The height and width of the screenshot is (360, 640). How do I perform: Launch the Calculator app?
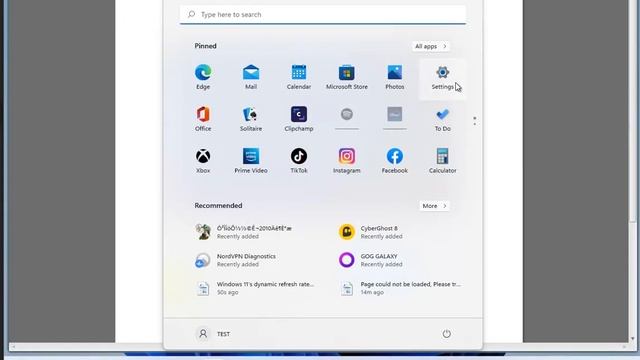coord(442,161)
